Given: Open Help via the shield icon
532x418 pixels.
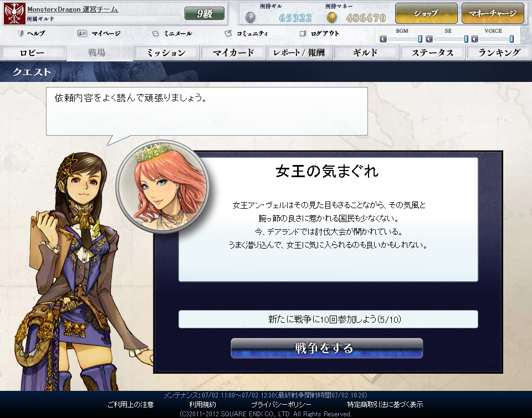Looking at the screenshot, I should pos(22,33).
